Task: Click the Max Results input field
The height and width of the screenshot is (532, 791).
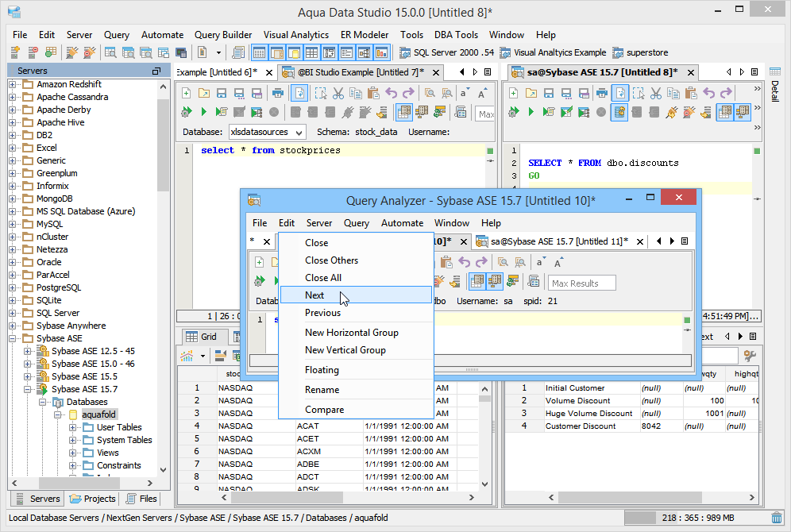Action: tap(583, 283)
